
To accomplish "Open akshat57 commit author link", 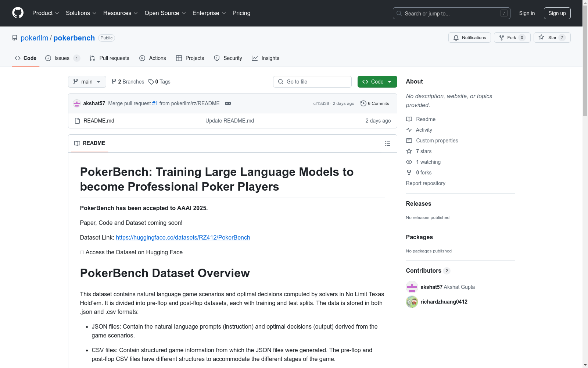I will (94, 103).
